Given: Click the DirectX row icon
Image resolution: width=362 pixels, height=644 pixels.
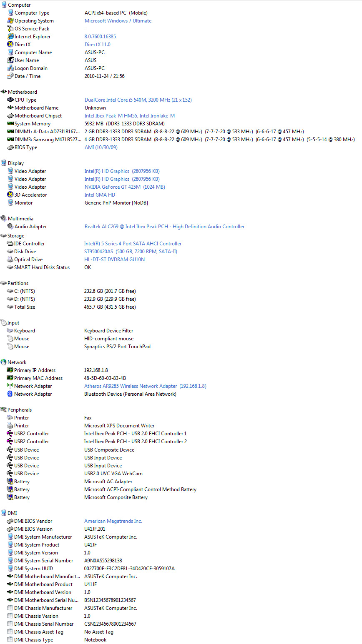Looking at the screenshot, I should point(10,45).
